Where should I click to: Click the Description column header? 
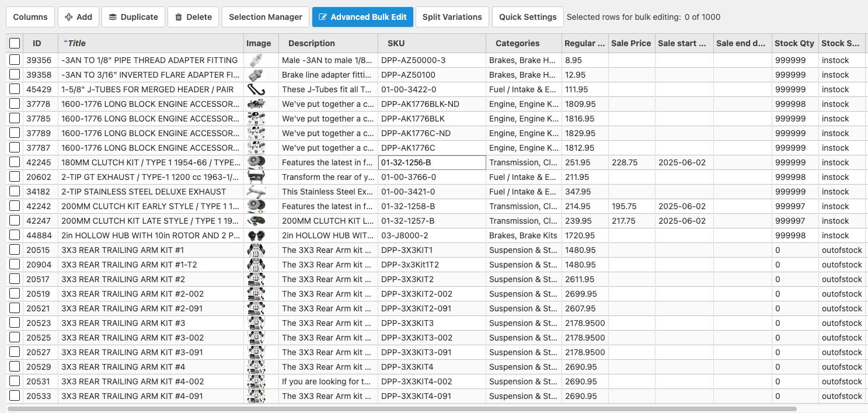pyautogui.click(x=328, y=43)
